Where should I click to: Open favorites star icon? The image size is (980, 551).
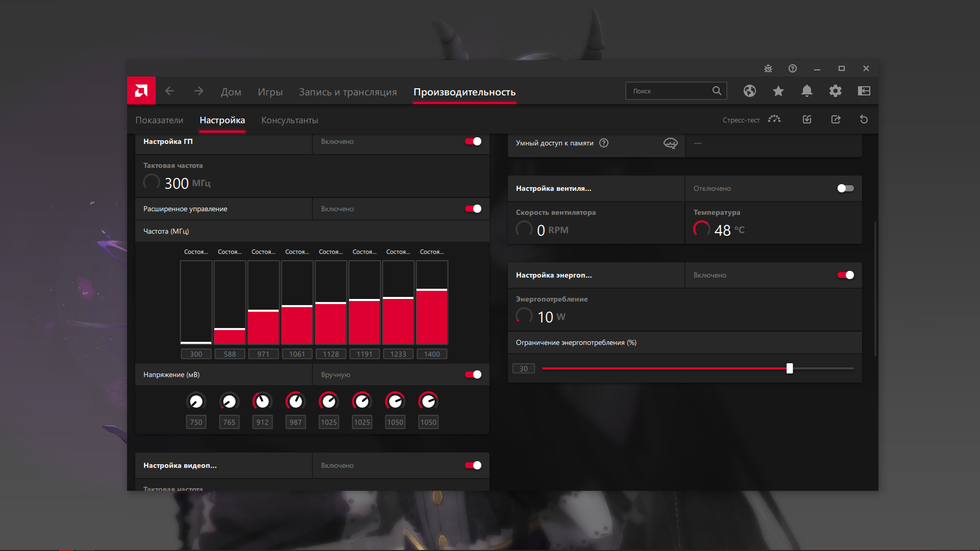(x=778, y=91)
